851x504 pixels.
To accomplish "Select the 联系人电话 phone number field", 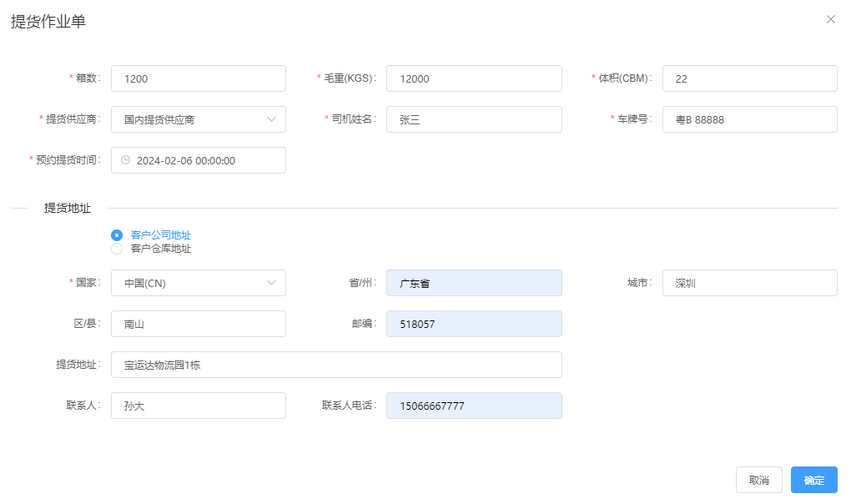I will coord(474,406).
